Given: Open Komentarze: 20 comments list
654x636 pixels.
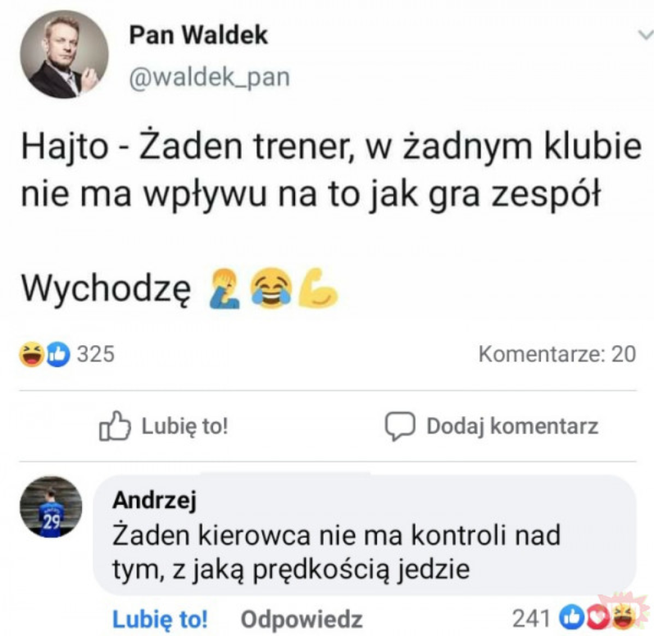Looking at the screenshot, I should tap(557, 354).
